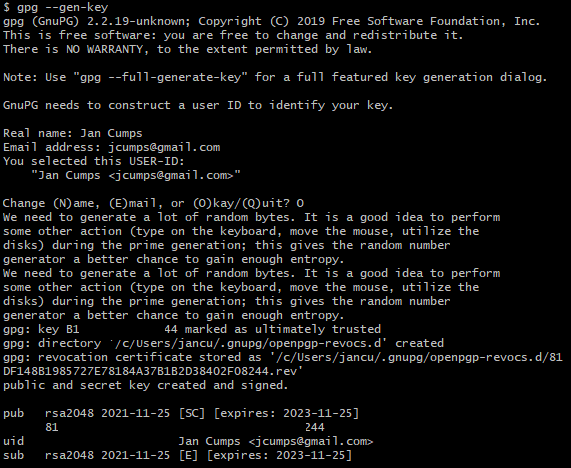The width and height of the screenshot is (571, 468).
Task: Click the first 'We need to generate' line
Action: click(251, 217)
